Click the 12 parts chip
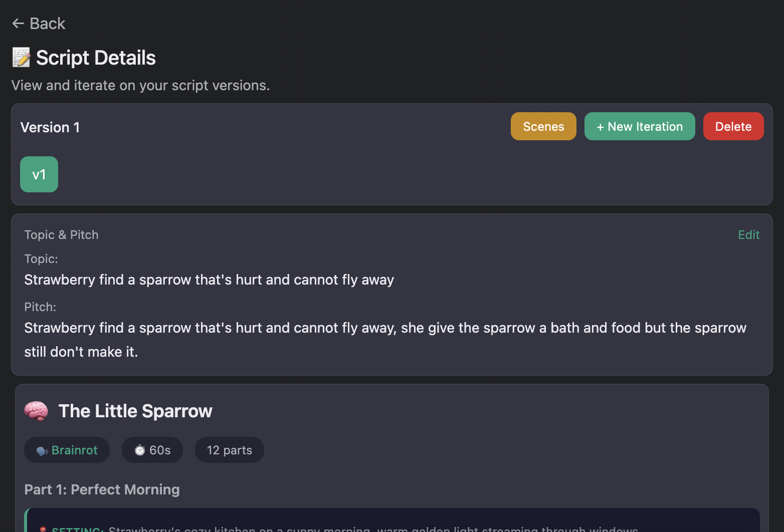Viewport: 784px width, 532px height. 229,450
